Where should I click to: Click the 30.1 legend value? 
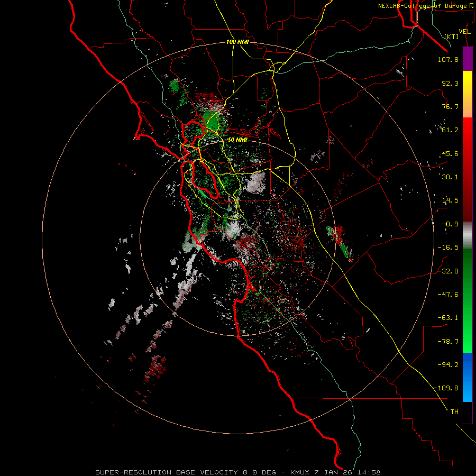tap(450, 177)
